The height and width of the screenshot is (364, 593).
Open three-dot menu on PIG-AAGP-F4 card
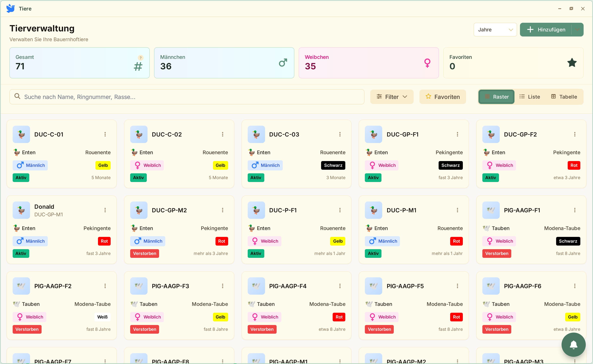[340, 286]
